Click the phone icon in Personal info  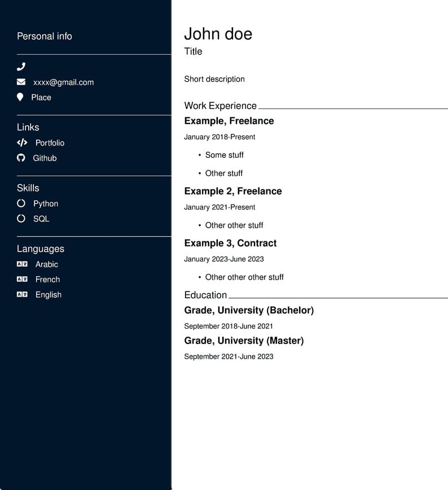(x=21, y=67)
